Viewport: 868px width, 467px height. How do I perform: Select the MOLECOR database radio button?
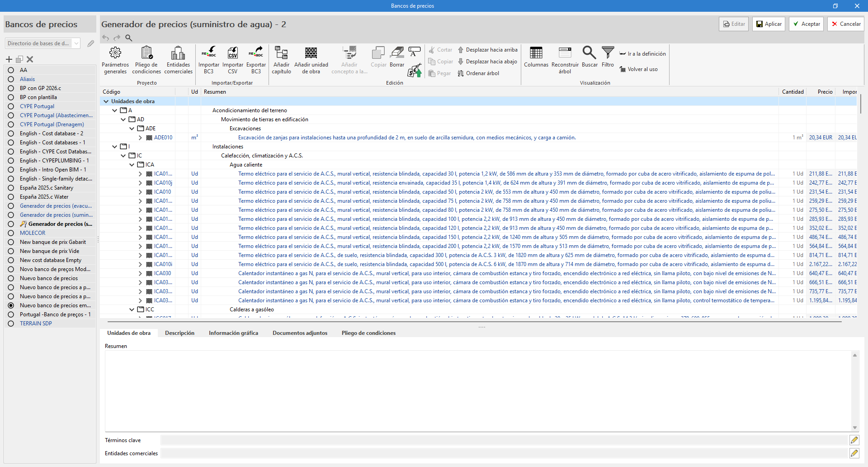click(x=11, y=233)
